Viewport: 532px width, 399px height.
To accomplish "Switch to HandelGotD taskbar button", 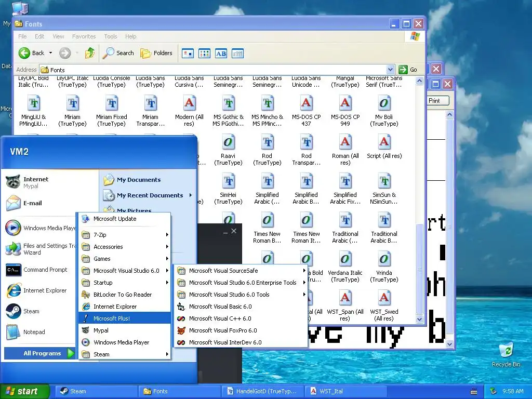I will click(x=262, y=391).
